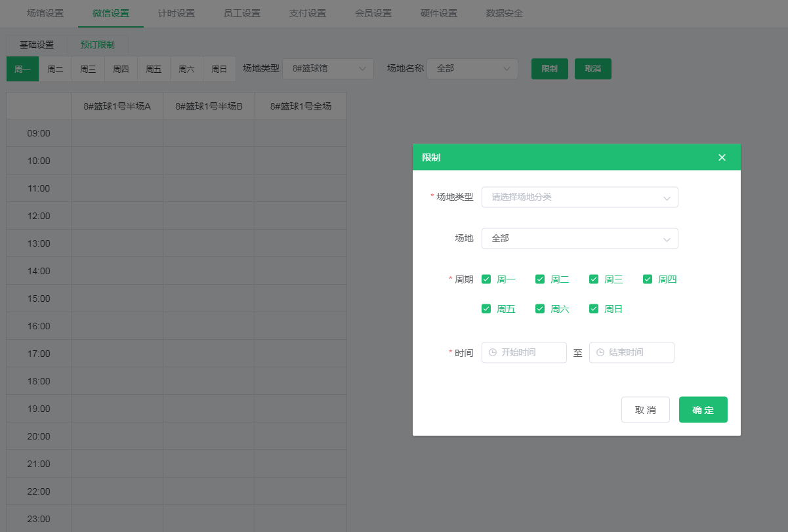Screen dimensions: 788x532
Task: Disable the 周六 checkbox
Action: pos(540,309)
